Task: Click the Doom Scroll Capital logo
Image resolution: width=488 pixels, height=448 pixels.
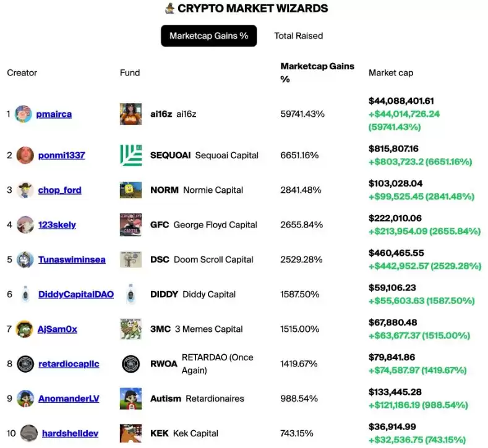Action: point(131,260)
